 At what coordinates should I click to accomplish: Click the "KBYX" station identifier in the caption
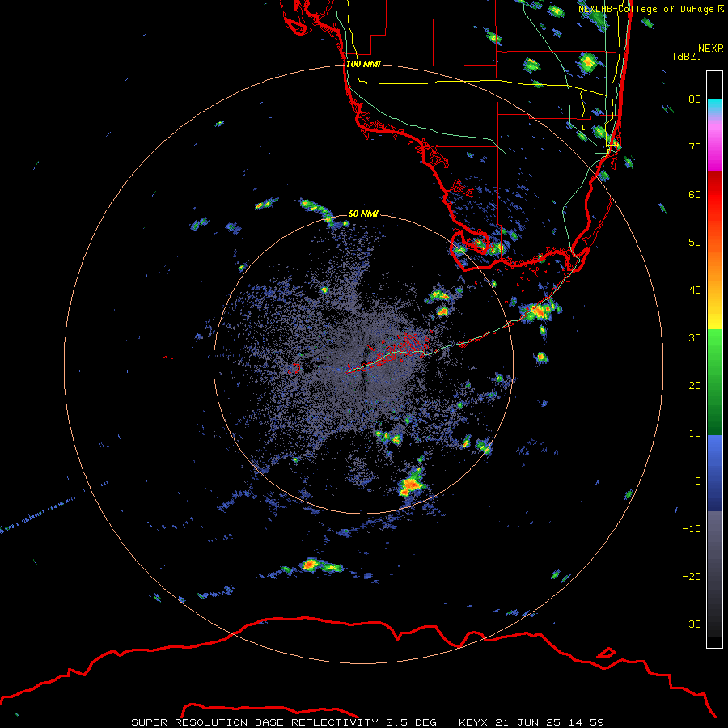click(x=473, y=722)
